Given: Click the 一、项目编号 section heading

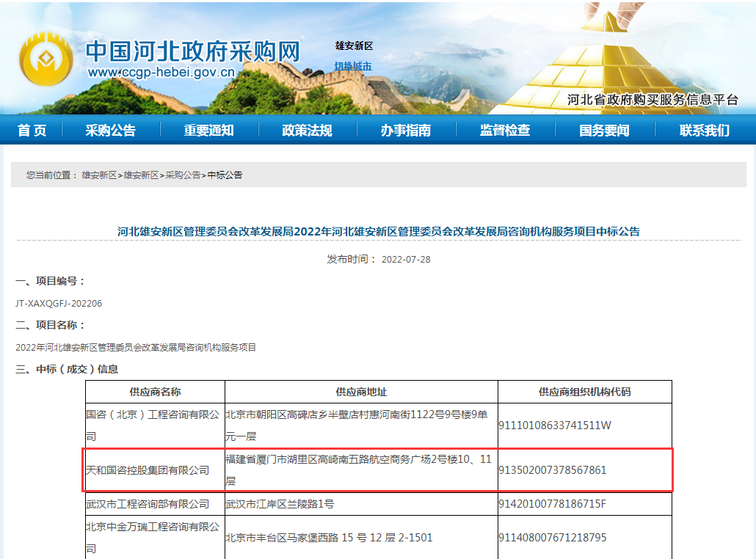Looking at the screenshot, I should tap(51, 281).
